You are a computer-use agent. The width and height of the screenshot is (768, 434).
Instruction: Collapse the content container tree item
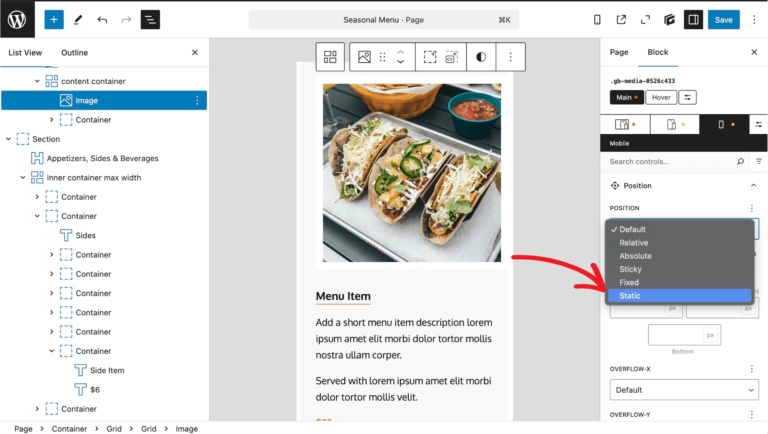37,81
